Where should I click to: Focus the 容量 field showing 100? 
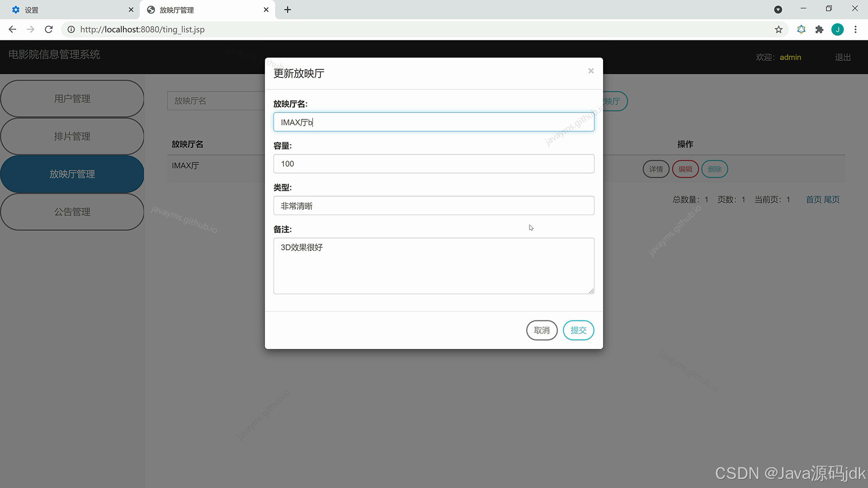tap(434, 164)
